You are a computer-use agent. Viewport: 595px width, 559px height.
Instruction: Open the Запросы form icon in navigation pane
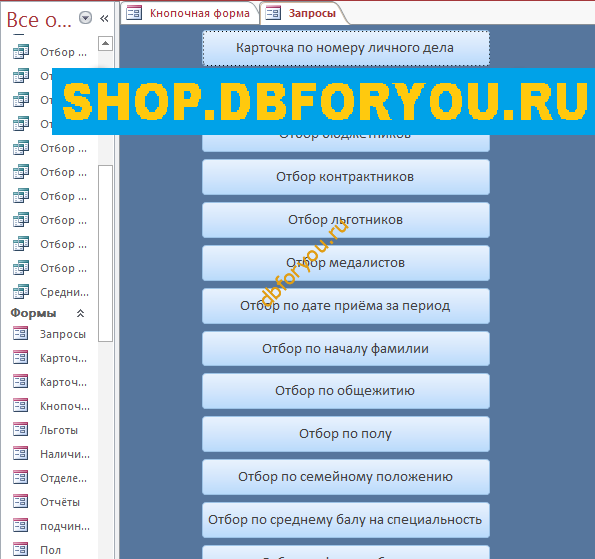[x=20, y=334]
